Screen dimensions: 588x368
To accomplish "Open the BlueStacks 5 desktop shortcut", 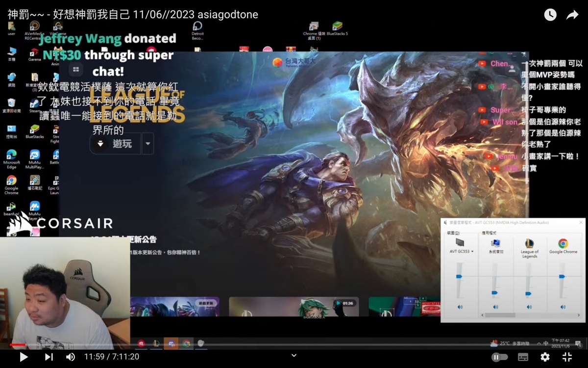I will point(337,28).
